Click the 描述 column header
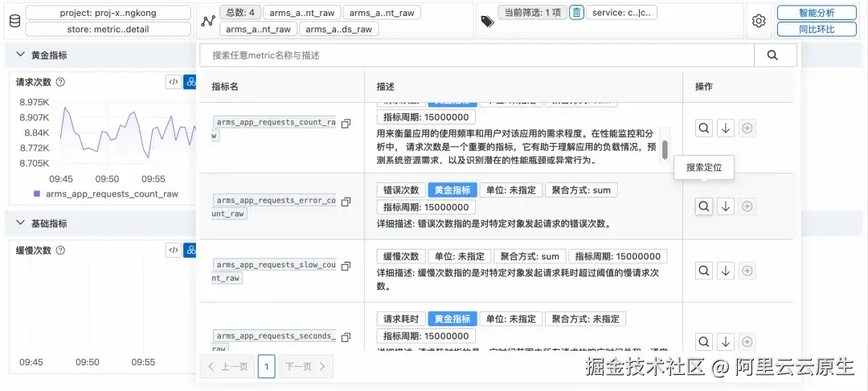Viewport: 868px width, 391px height. 385,87
